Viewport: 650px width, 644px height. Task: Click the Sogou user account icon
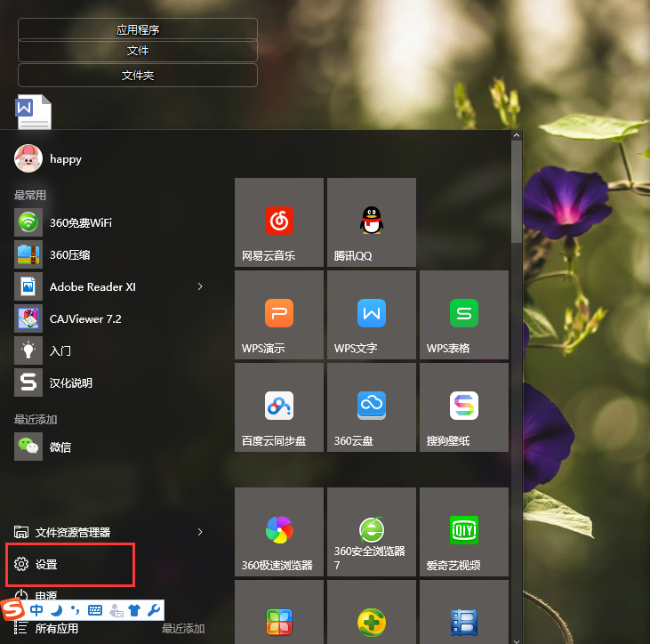pyautogui.click(x=116, y=610)
